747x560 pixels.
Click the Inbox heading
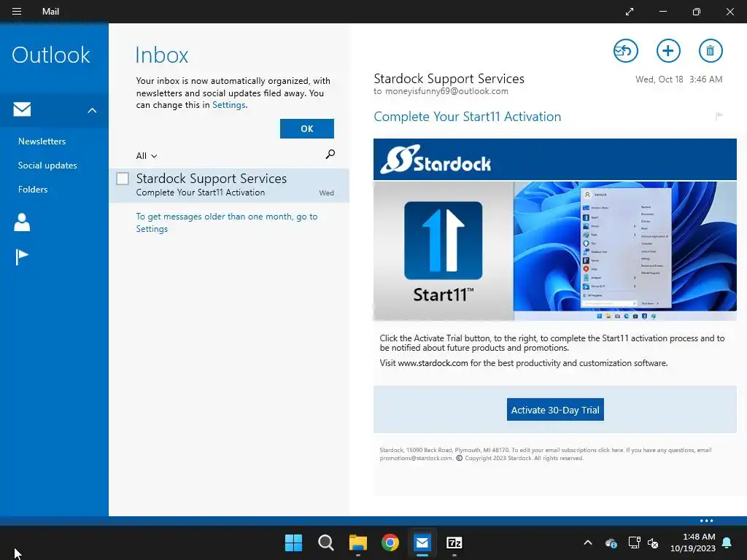162,55
